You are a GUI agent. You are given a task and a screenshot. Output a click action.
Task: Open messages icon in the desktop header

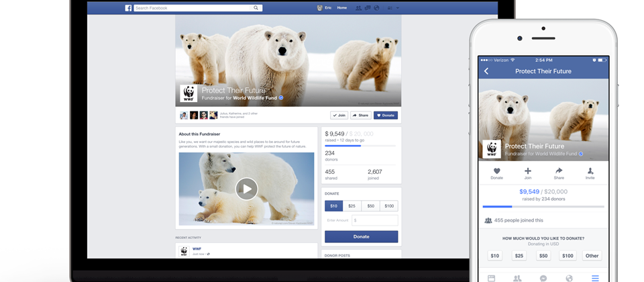pyautogui.click(x=368, y=8)
